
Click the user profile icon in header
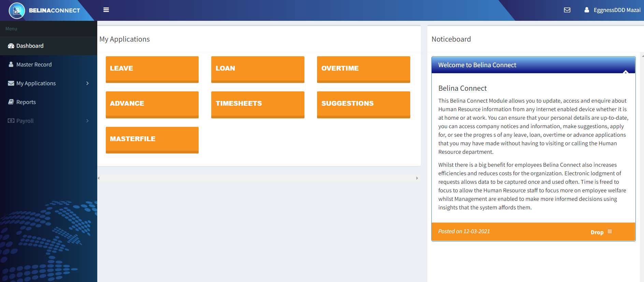point(587,10)
